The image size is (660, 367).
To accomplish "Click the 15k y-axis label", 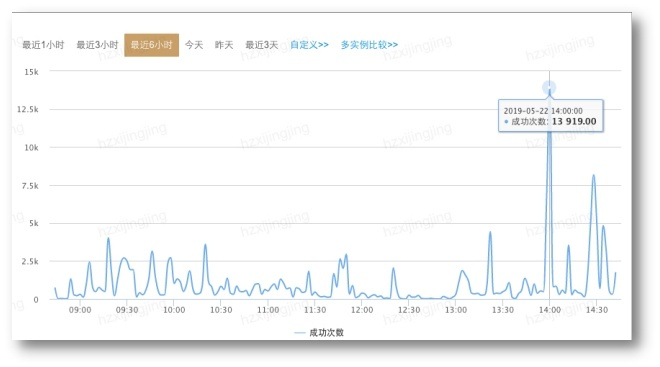I will tap(31, 72).
